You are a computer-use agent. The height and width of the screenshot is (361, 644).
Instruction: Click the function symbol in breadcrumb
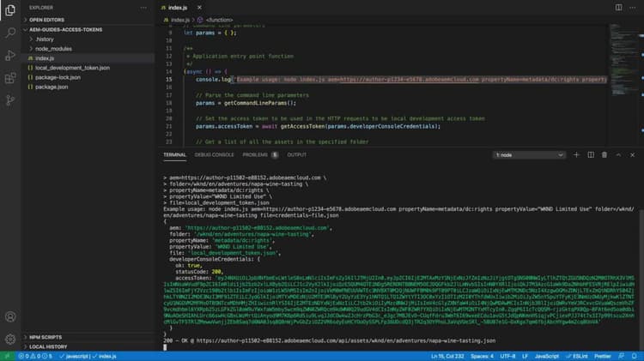[x=200, y=20]
